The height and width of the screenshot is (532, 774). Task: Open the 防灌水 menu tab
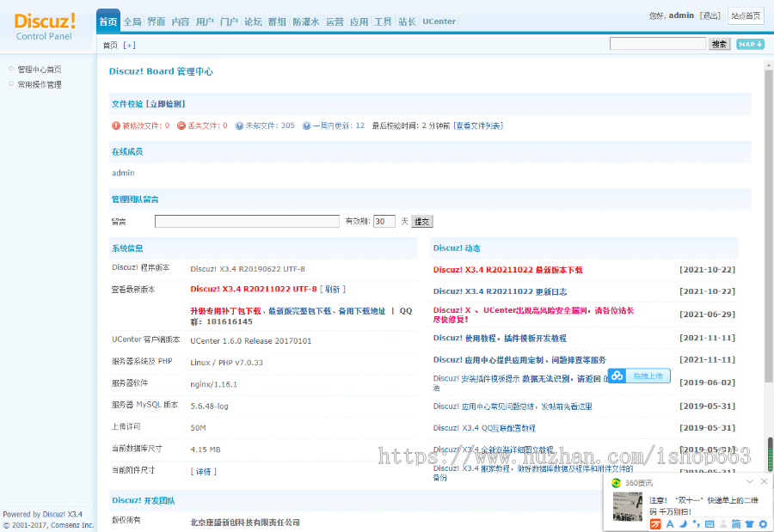coord(305,21)
